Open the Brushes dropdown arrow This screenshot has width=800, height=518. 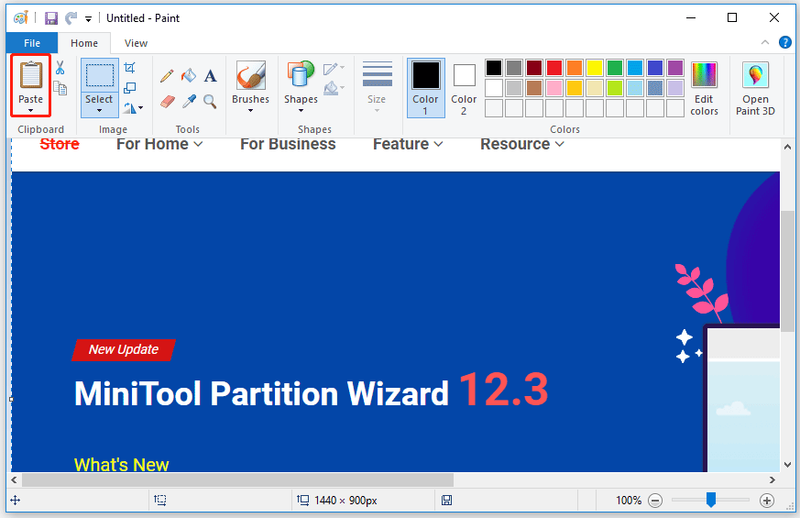point(251,110)
